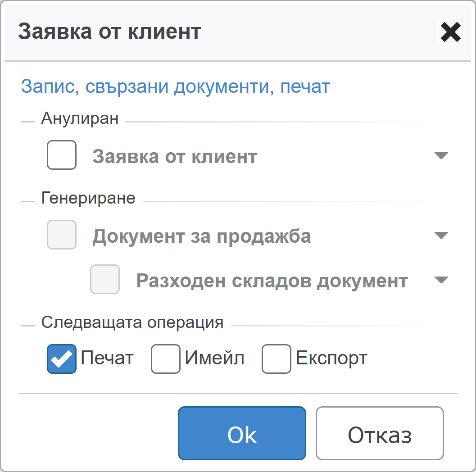The image size is (476, 472).
Task: Uncheck the Печат checkbox
Action: 62,359
